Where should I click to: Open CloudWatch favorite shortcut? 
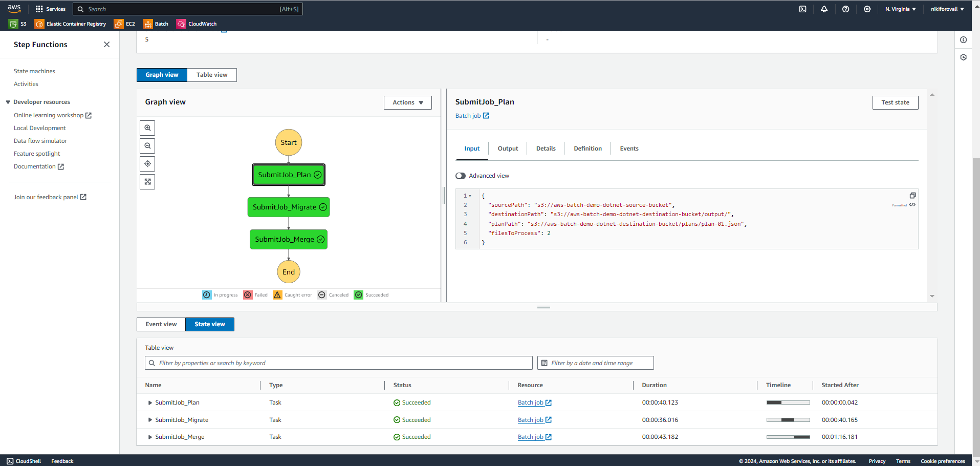pyautogui.click(x=197, y=24)
